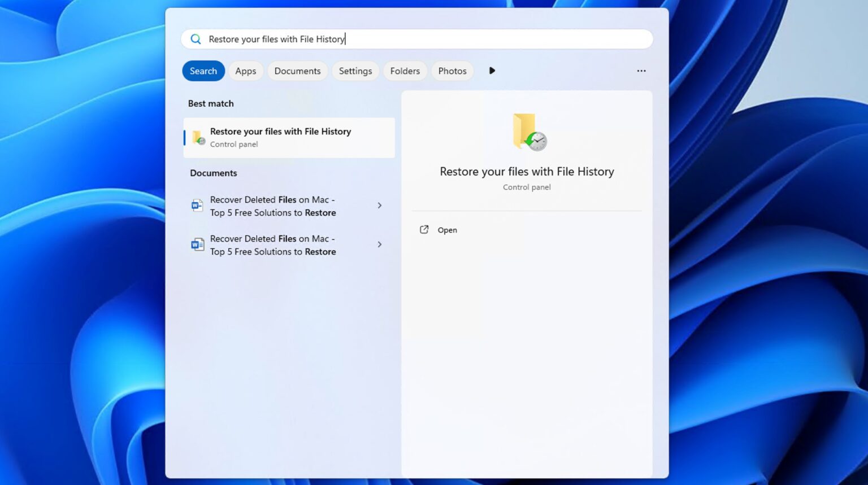Click the Open external-link icon in preview pane

coord(424,230)
